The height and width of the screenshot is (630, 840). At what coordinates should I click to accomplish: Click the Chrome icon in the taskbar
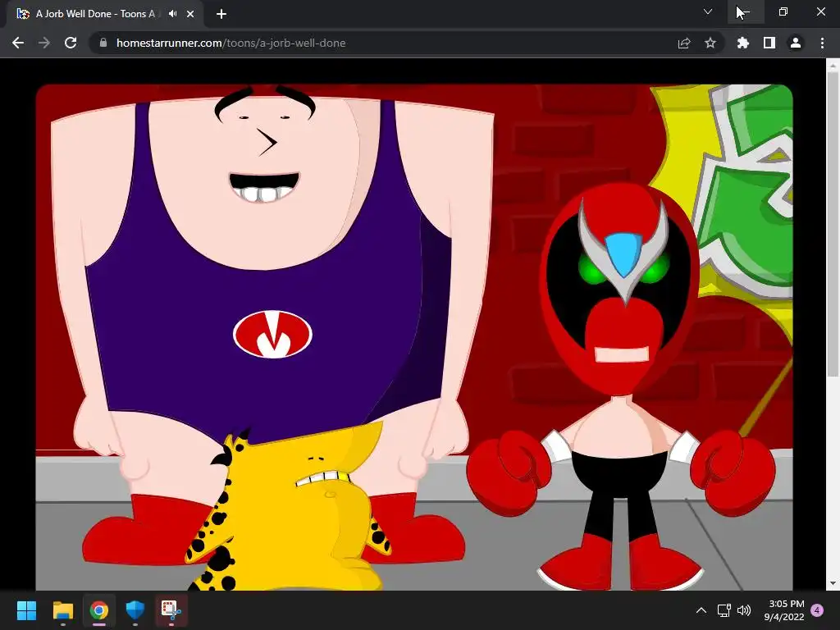(x=99, y=610)
